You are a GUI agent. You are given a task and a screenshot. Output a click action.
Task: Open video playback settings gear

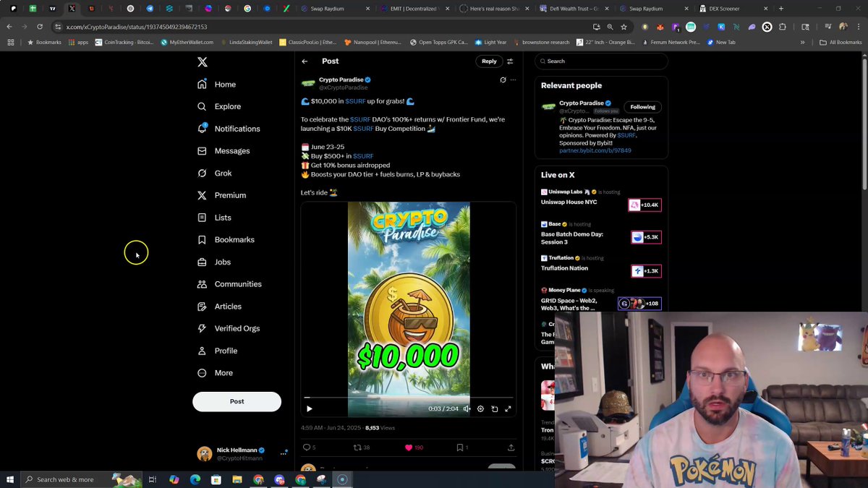click(x=480, y=408)
